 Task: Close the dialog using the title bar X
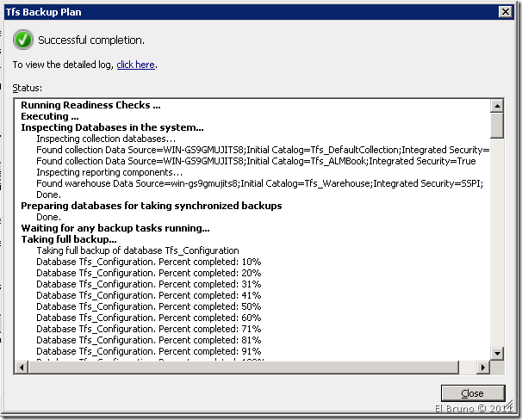506,11
